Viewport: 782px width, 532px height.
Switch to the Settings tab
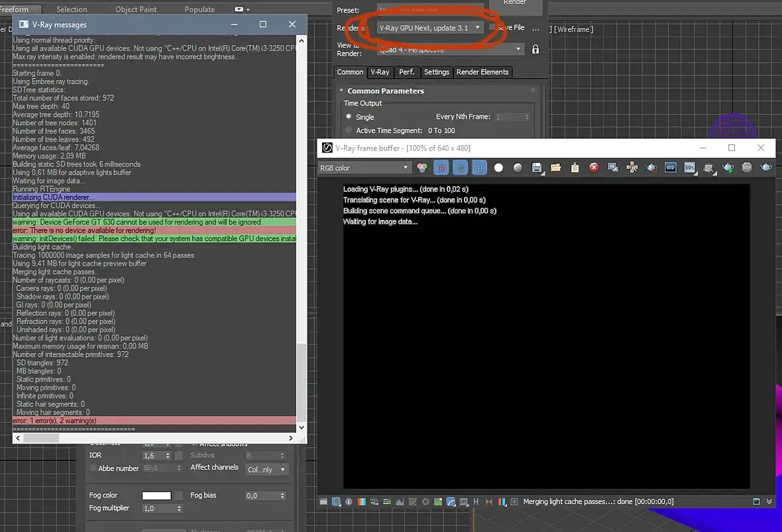click(436, 72)
